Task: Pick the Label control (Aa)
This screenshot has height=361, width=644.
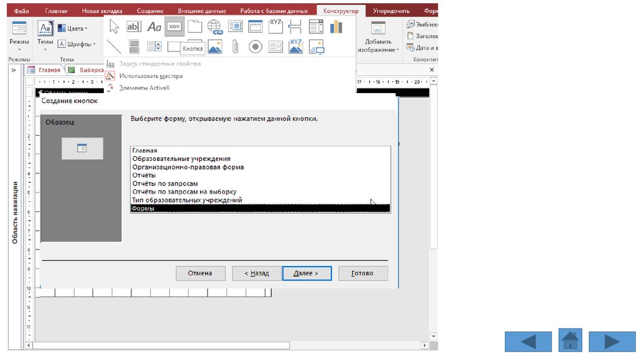Action: click(x=154, y=26)
